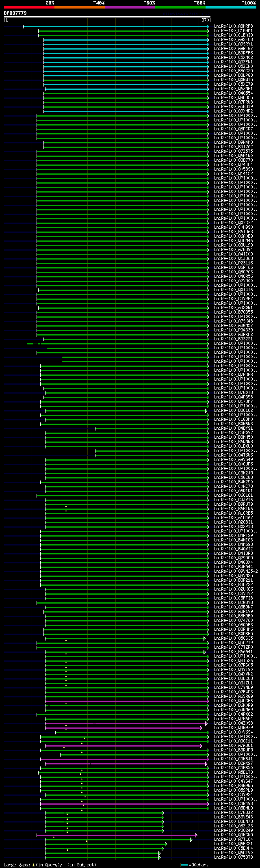Click UniRef100_Q9LD55 label

coord(233,98)
